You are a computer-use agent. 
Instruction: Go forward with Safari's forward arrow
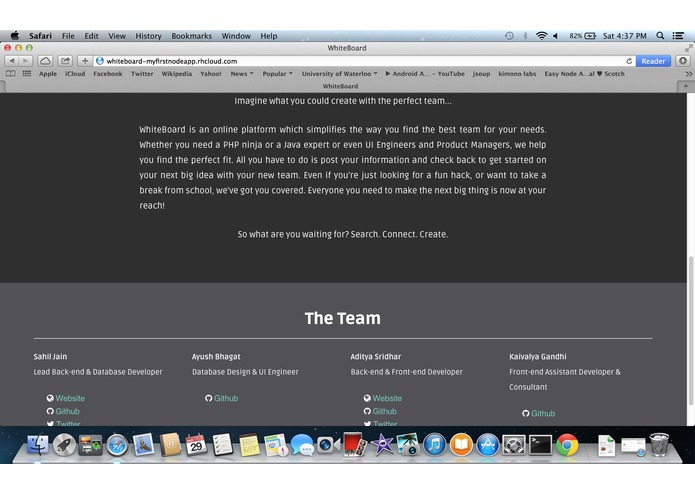[26, 61]
